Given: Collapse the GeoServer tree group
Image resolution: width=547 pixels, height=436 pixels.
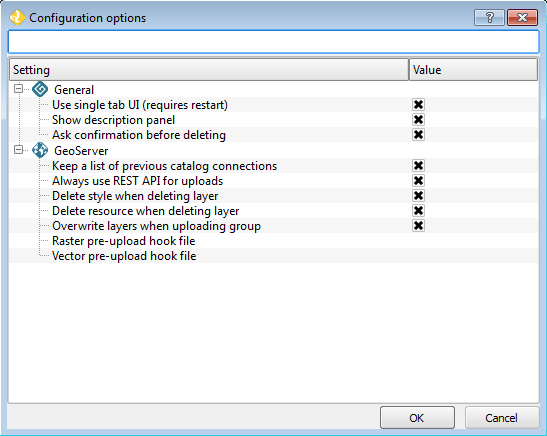Looking at the screenshot, I should tap(18, 150).
